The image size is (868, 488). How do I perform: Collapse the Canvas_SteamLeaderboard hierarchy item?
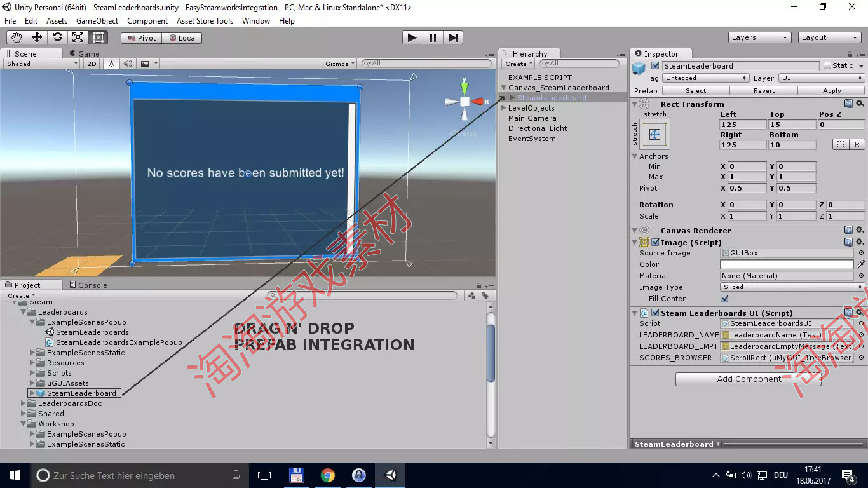click(504, 88)
